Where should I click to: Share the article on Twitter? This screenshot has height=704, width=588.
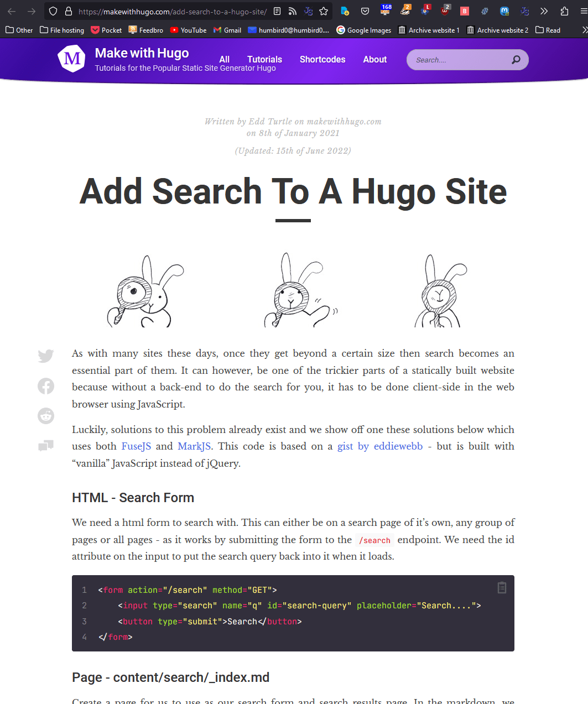click(46, 356)
